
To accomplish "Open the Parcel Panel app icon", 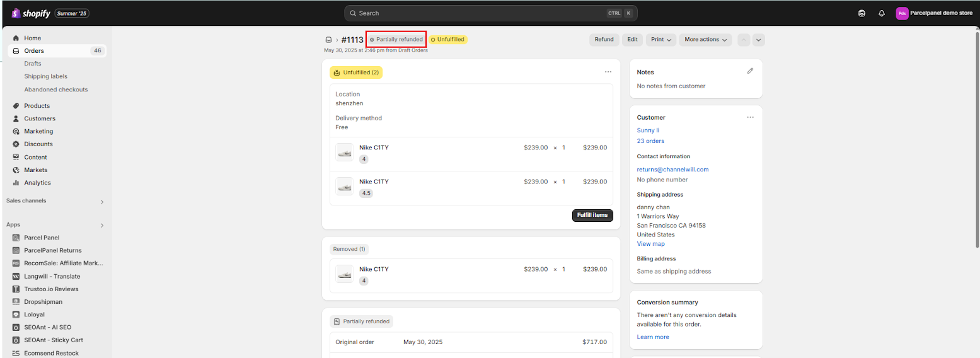I will click(16, 238).
